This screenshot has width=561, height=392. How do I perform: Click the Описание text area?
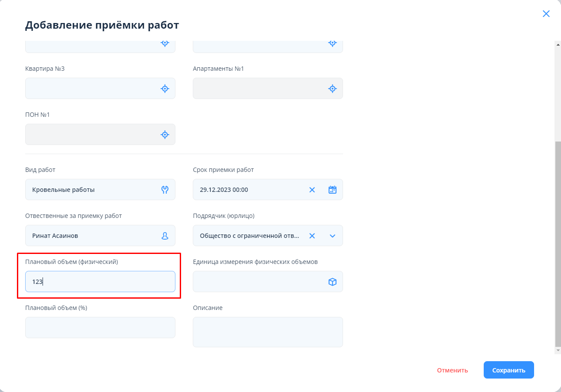click(267, 332)
